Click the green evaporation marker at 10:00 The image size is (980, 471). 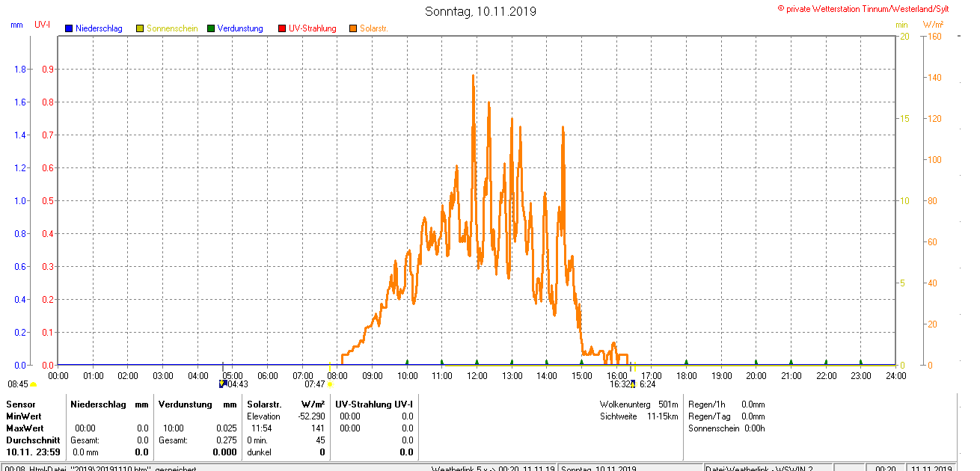(x=407, y=362)
